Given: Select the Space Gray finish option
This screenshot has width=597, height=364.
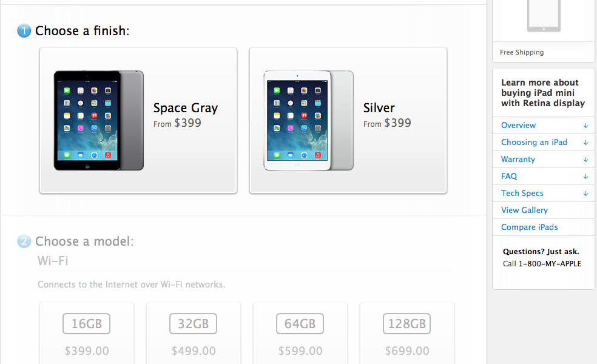Looking at the screenshot, I should tap(185, 115).
